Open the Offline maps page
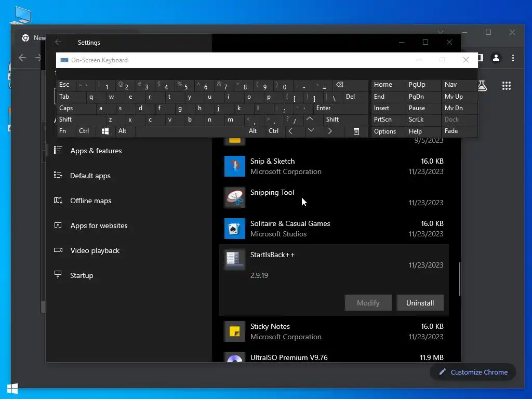532x399 pixels. tap(90, 201)
